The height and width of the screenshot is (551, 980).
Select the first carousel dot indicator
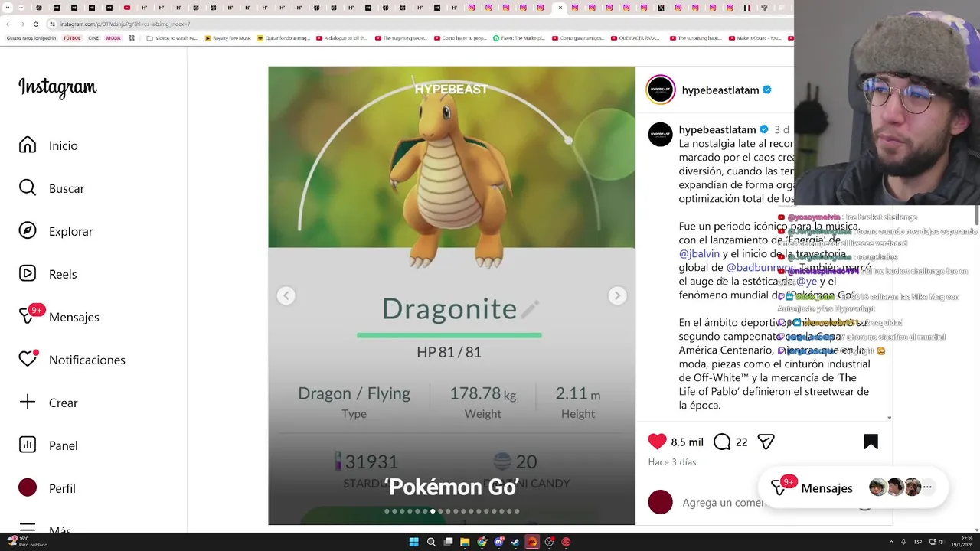[x=387, y=511]
